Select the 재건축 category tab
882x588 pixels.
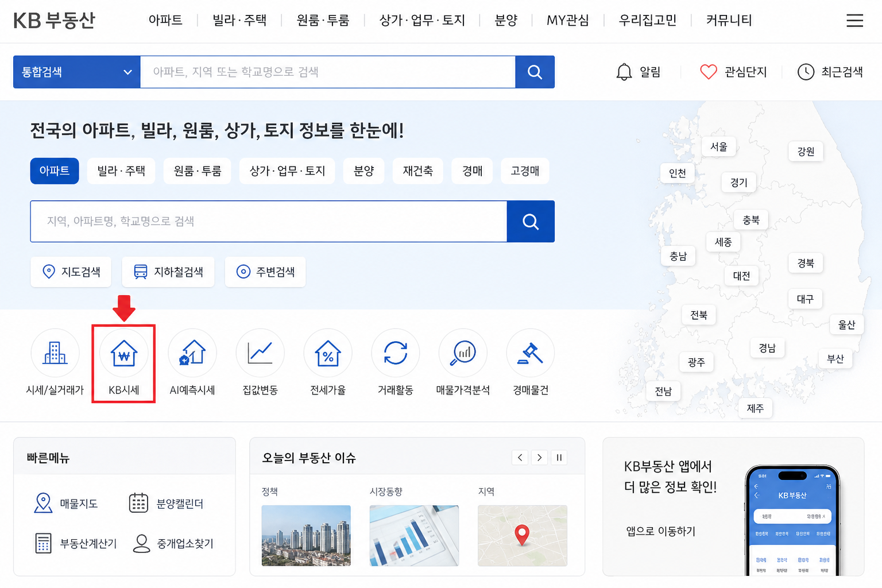coord(418,171)
